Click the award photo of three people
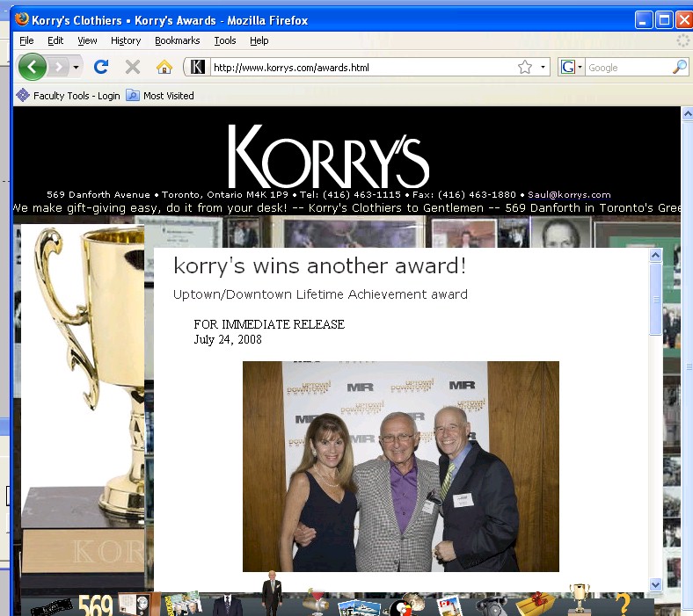693x616 pixels. click(x=401, y=467)
